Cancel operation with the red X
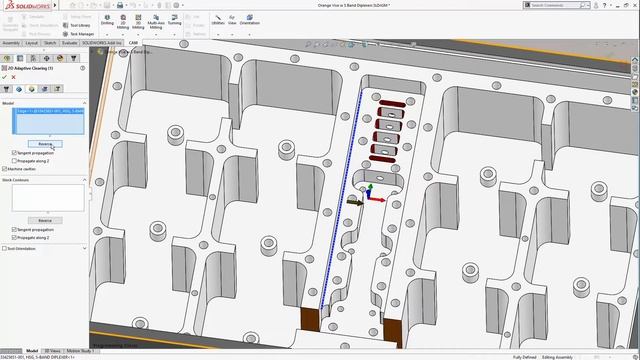Viewport: 640px width, 360px height. pos(13,77)
